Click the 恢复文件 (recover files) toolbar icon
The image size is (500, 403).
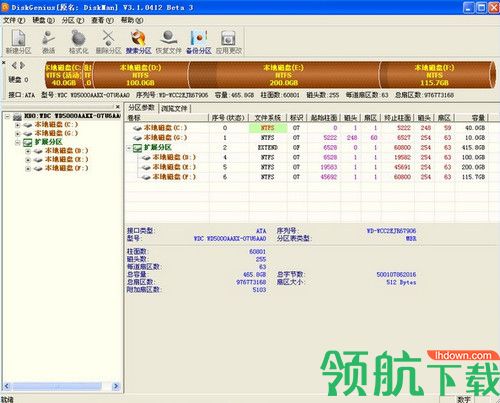tap(168, 42)
